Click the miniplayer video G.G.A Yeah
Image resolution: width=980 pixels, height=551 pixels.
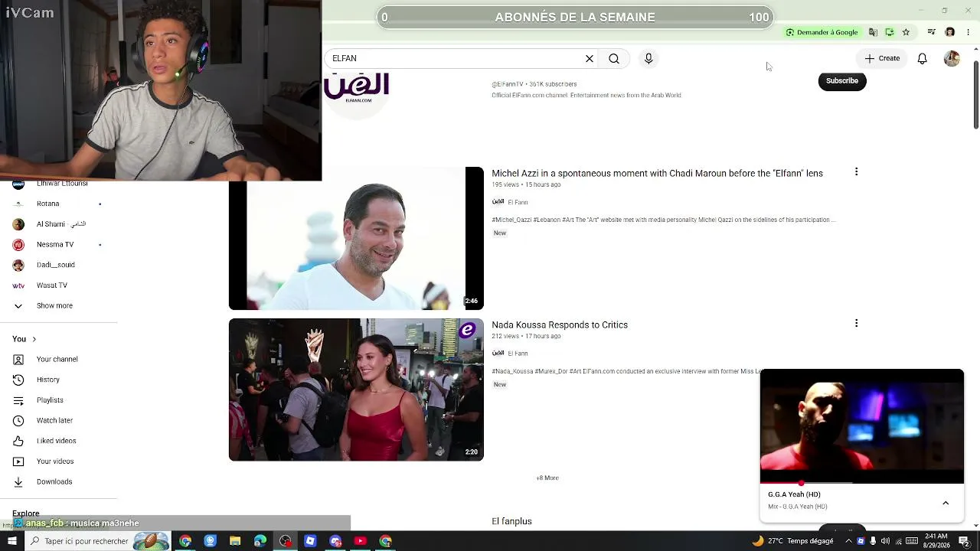[x=862, y=426]
